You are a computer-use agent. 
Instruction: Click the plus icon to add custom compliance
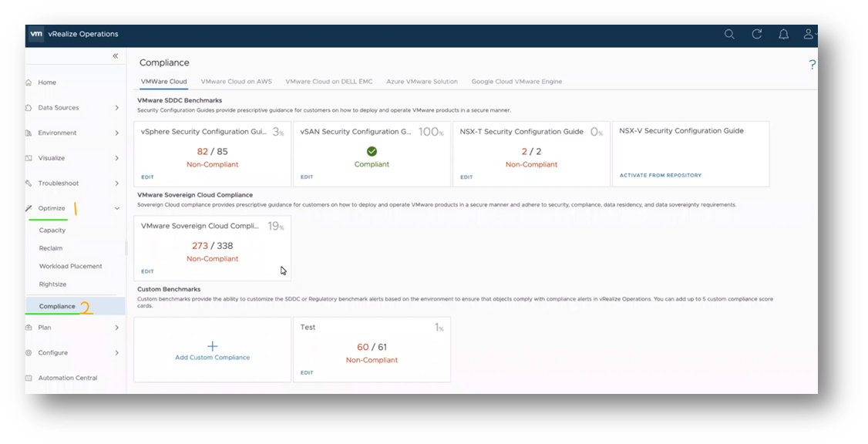212,346
